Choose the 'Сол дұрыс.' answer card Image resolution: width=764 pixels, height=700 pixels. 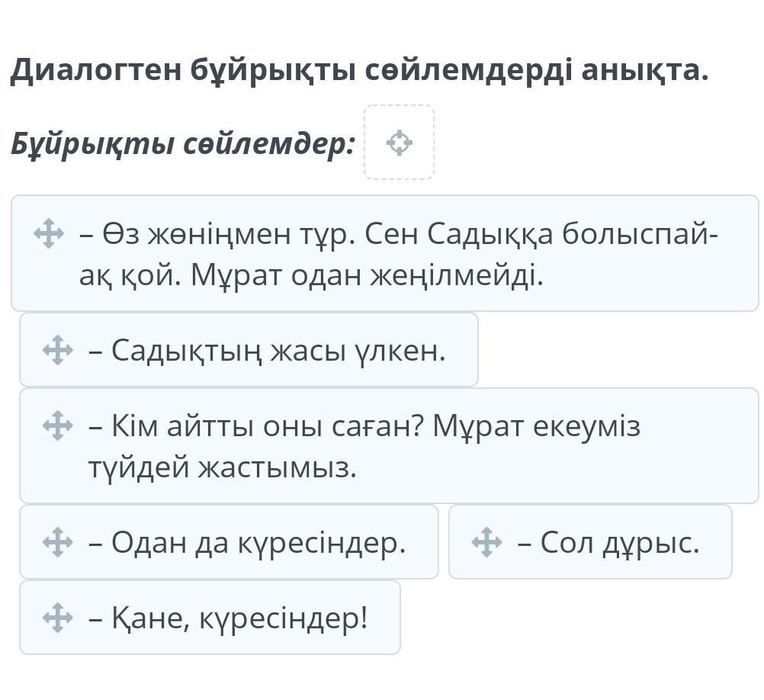pos(590,541)
